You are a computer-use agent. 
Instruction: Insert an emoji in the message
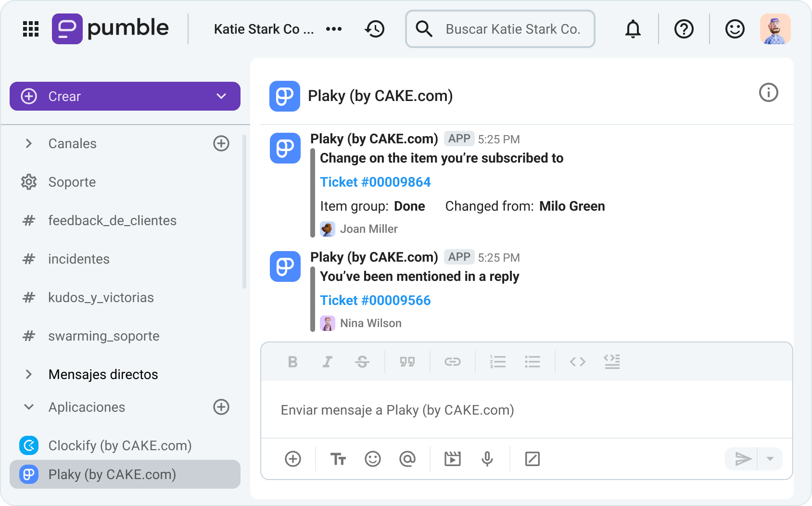pos(373,459)
